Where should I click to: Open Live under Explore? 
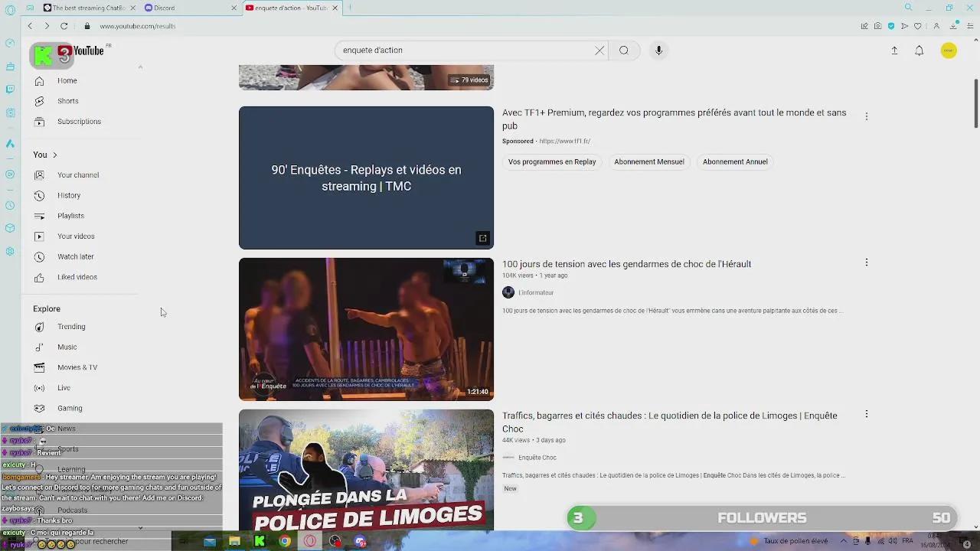point(64,388)
